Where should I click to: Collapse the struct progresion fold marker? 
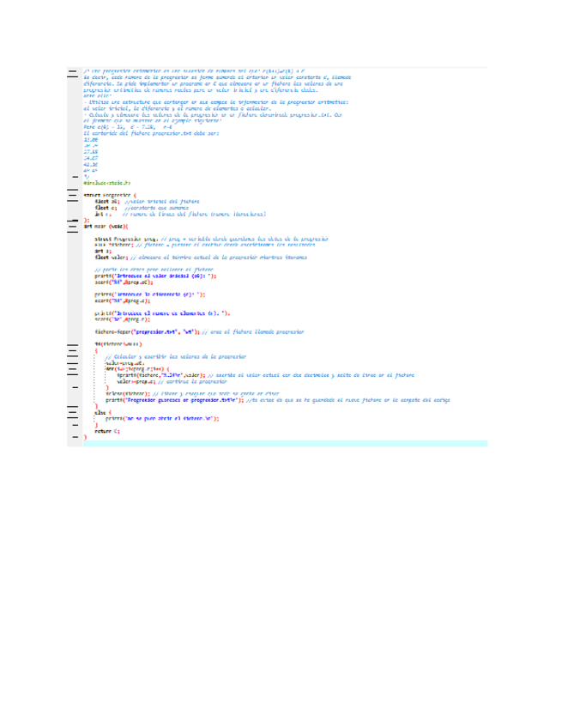73,196
